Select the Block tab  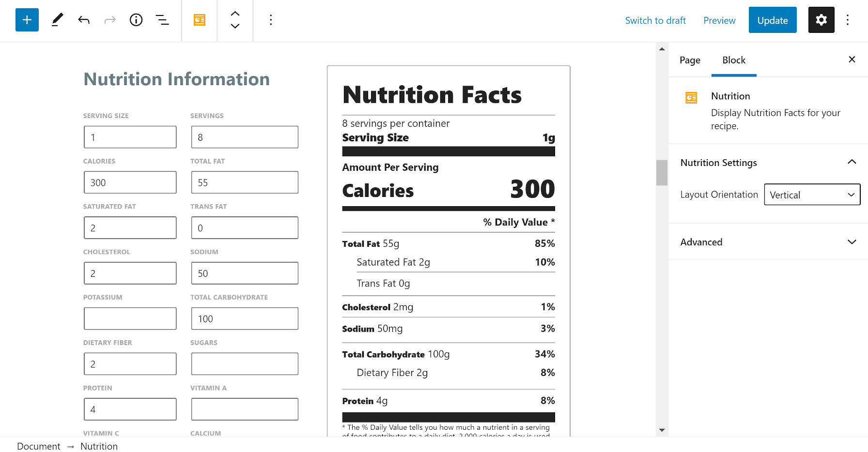click(x=733, y=60)
